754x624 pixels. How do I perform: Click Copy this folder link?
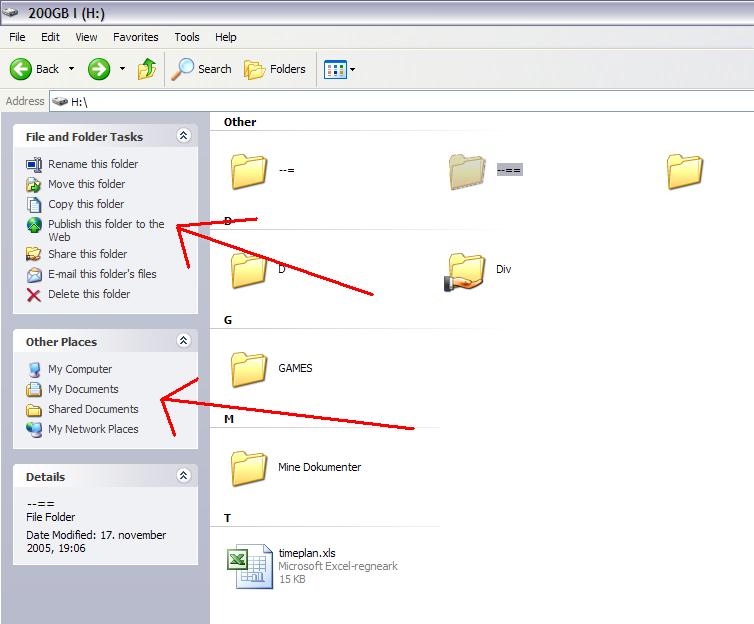tap(86, 204)
